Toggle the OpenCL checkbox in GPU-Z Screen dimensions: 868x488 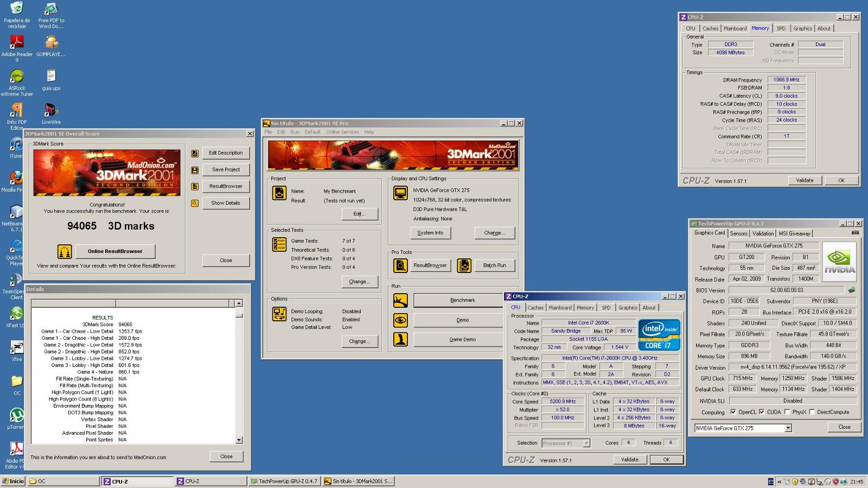click(x=733, y=412)
